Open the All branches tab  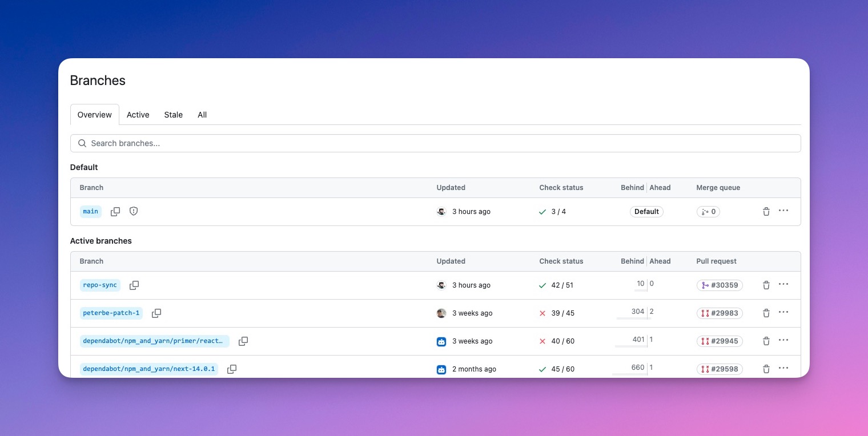(x=202, y=115)
